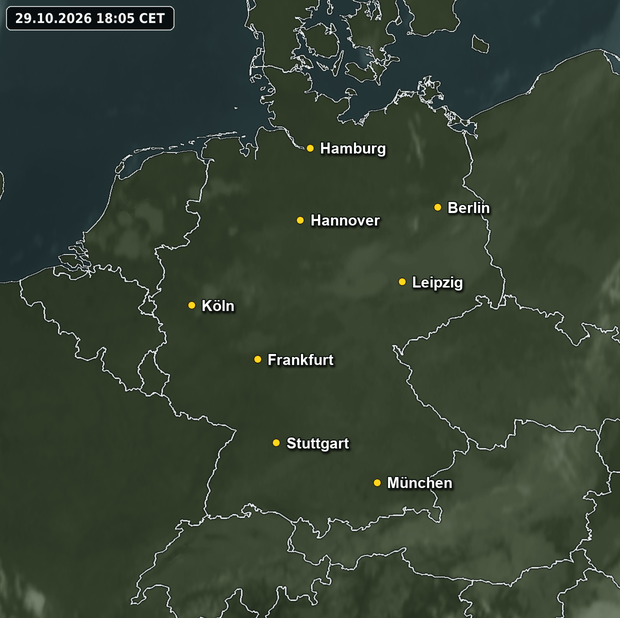Viewport: 620px width, 618px height.
Task: Select the Hannover city label
Action: (x=345, y=221)
